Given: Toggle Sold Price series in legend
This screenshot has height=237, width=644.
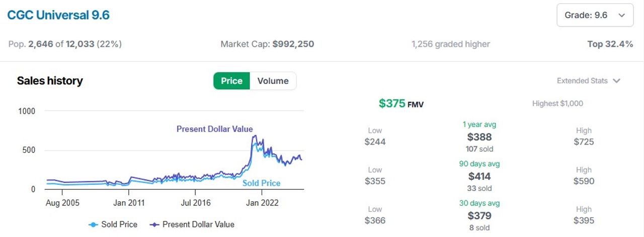Looking at the screenshot, I should (x=113, y=224).
